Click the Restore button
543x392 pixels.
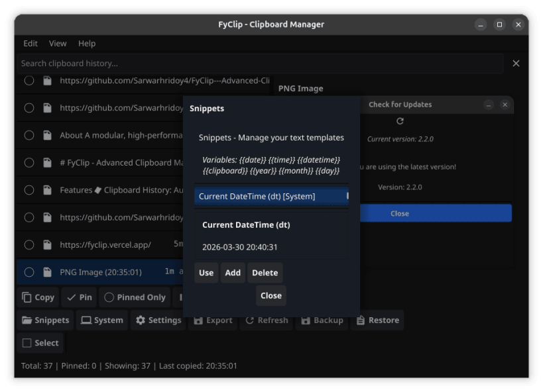(x=377, y=320)
